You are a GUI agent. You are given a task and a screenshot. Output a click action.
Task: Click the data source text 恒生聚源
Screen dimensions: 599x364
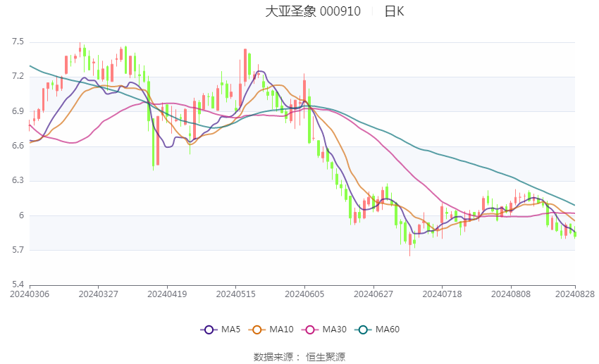tap(326, 357)
